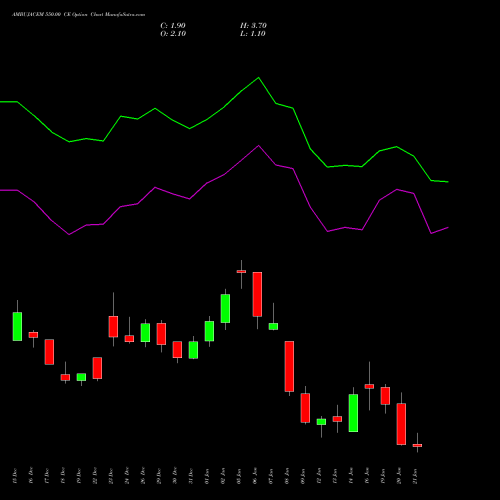Screen dimensions: 500x500
Task: Click the '31 Dec' date axis label
Action: [191, 476]
